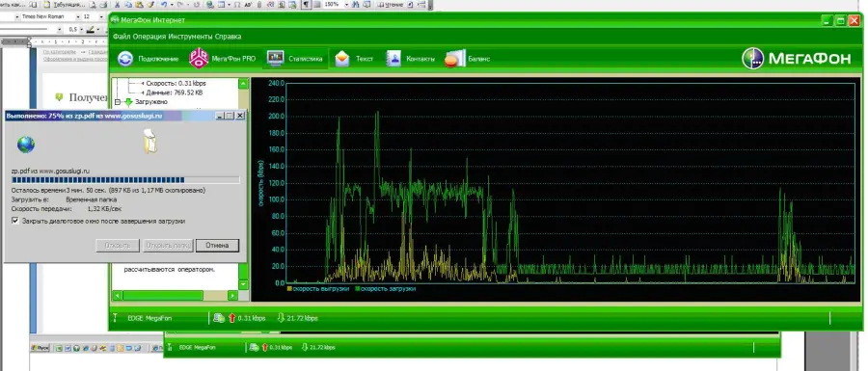Image resolution: width=868 pixels, height=371 pixels.
Task: Open the Подключение connection icon
Action: click(125, 59)
